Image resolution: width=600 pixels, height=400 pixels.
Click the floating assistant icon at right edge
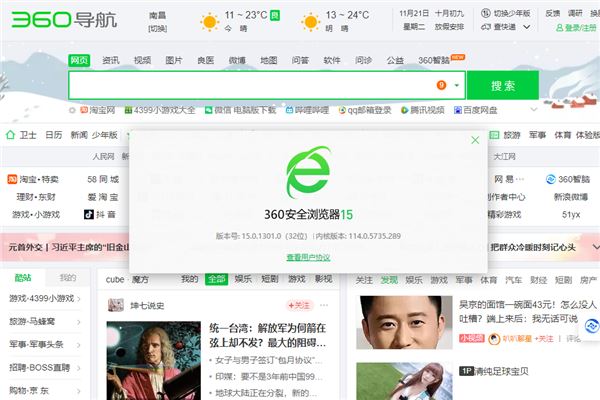592,327
